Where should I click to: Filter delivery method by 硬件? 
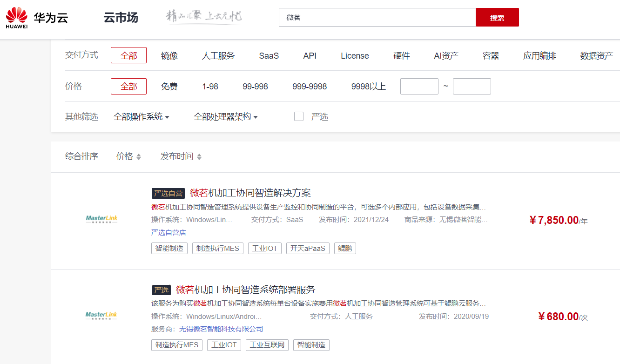click(x=402, y=56)
